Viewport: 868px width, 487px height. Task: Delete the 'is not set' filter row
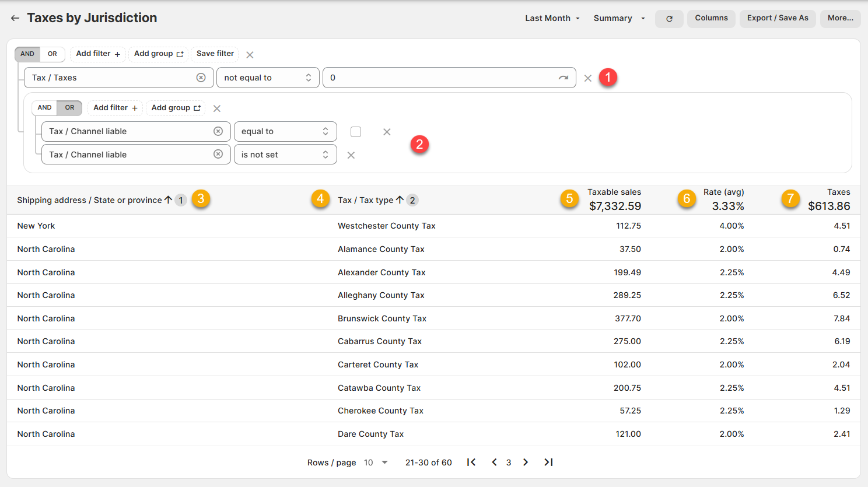(351, 155)
